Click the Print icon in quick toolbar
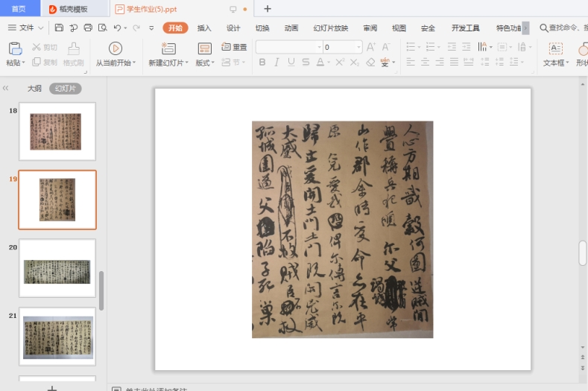The width and height of the screenshot is (588, 391). pyautogui.click(x=88, y=28)
